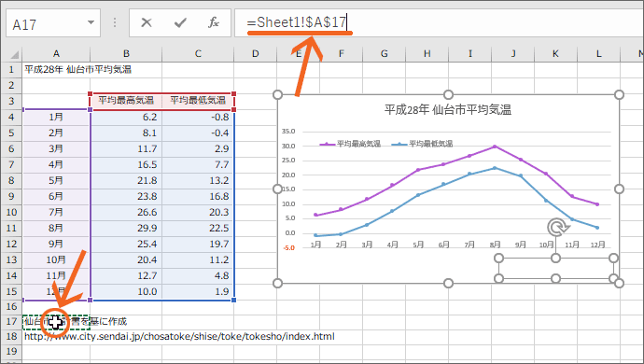The height and width of the screenshot is (364, 644).
Task: Select column A header
Action: pyautogui.click(x=56, y=53)
